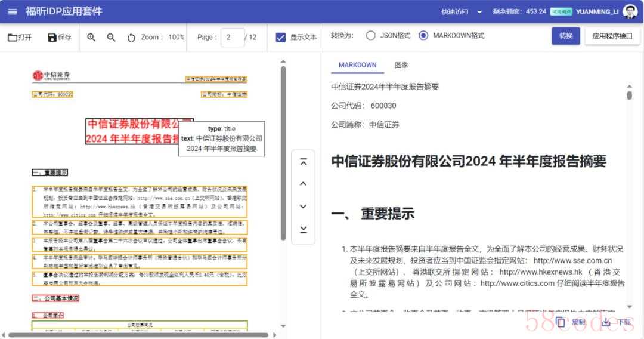Select the MARKDOWN格式 radio button
The width and height of the screenshot is (644, 339).
[x=423, y=36]
